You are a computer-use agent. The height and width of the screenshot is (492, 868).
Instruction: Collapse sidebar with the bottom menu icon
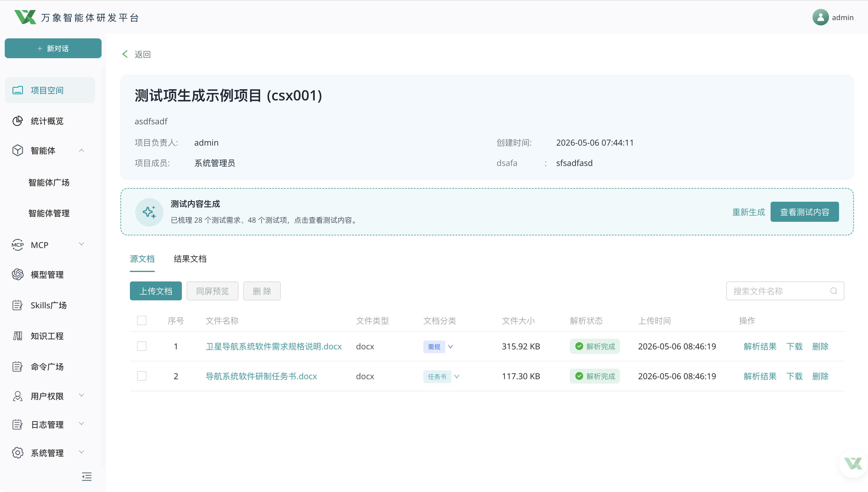[87, 477]
